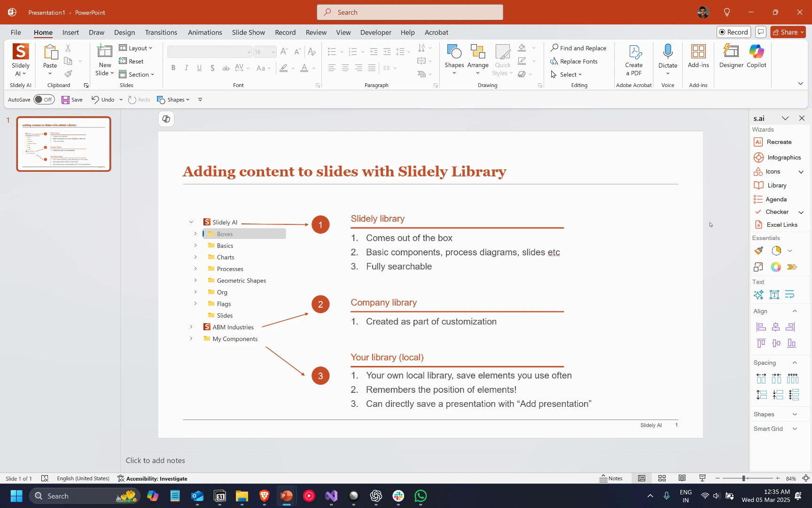Open the Add-ins button

click(x=698, y=56)
